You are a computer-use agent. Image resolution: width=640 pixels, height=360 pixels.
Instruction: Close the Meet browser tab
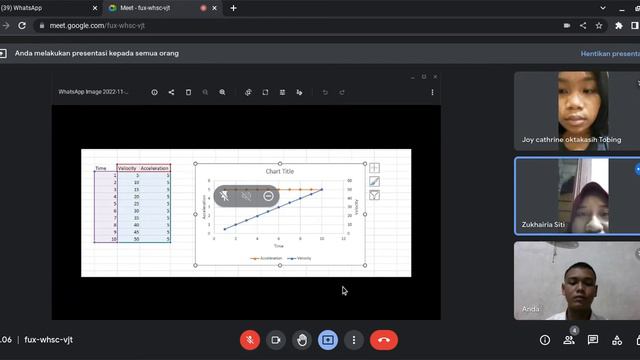click(214, 8)
